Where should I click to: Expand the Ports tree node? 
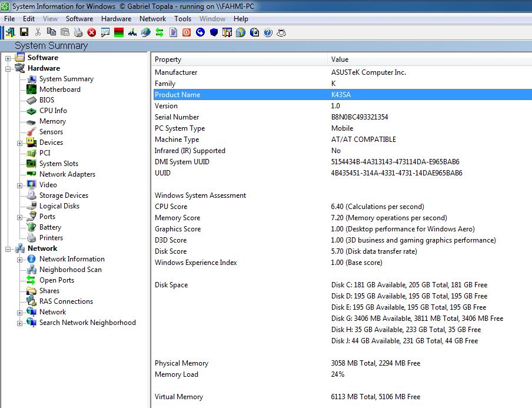pyautogui.click(x=19, y=217)
